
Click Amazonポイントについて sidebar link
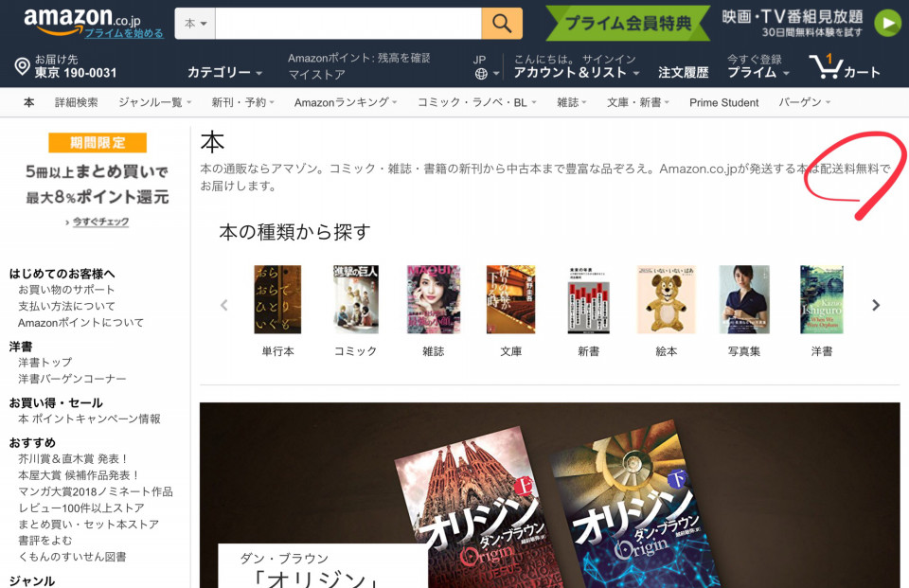click(x=80, y=323)
